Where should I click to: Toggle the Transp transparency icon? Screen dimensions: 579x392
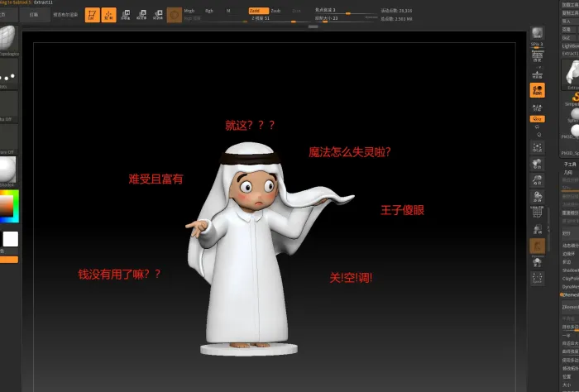[538, 229]
